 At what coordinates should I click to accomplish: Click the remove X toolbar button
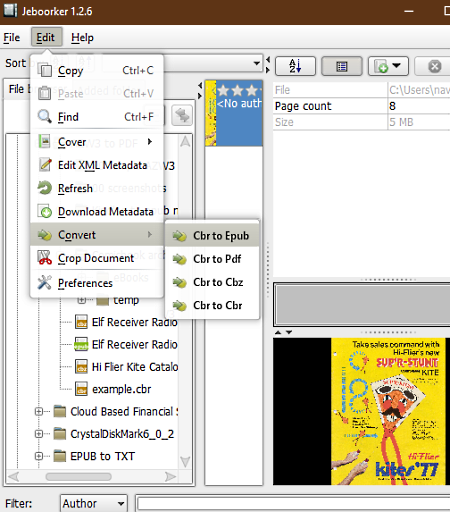434,66
